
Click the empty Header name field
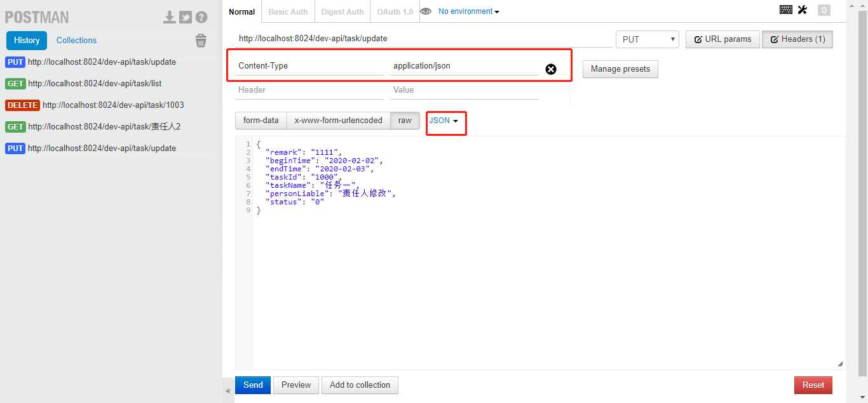pyautogui.click(x=309, y=90)
